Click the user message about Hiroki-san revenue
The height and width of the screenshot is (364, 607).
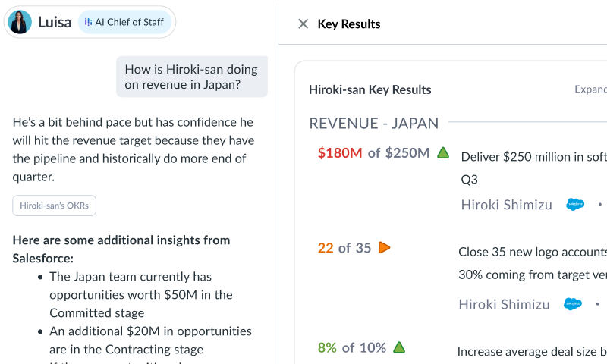coord(192,77)
